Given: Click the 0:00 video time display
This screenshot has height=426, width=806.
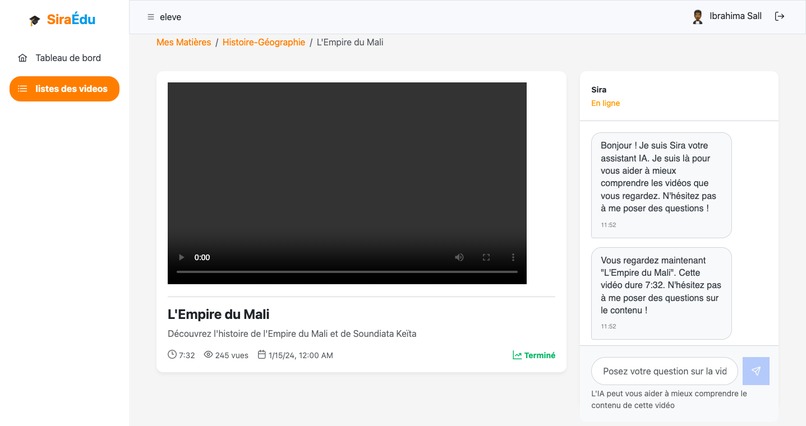Looking at the screenshot, I should tap(202, 257).
